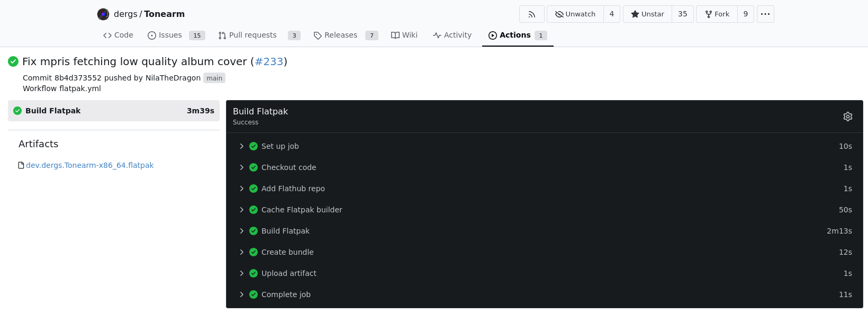This screenshot has width=868, height=313.
Task: Expand the Checkout code step
Action: [x=288, y=167]
